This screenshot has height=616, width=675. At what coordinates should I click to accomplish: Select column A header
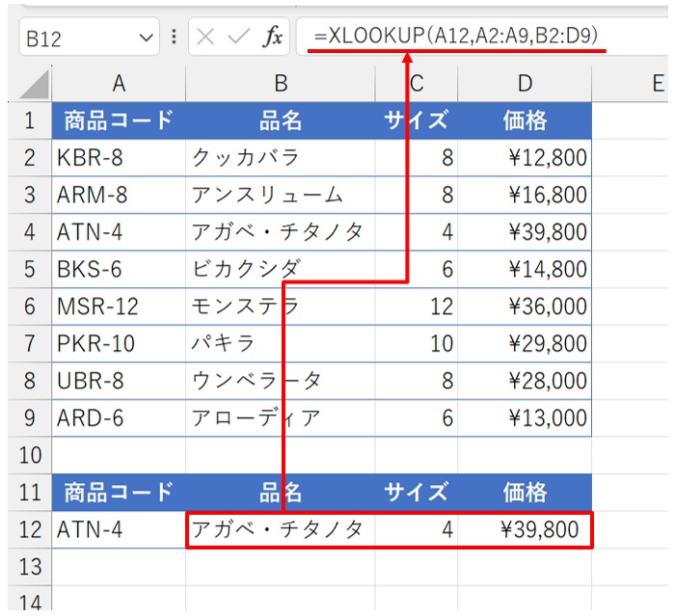point(119,84)
